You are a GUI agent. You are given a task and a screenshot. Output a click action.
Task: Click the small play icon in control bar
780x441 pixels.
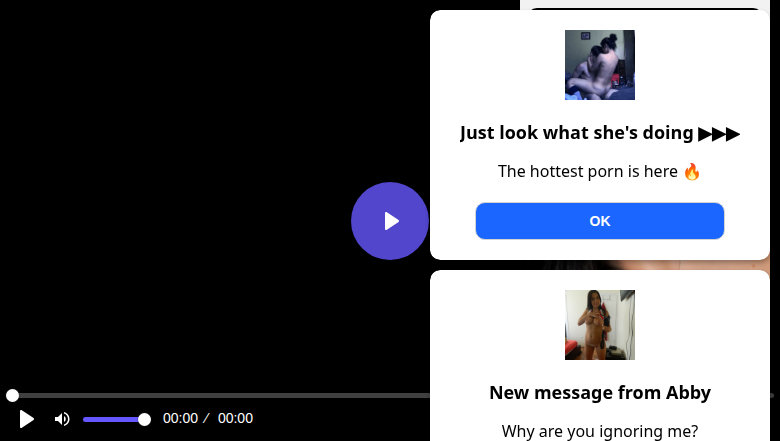pos(27,419)
